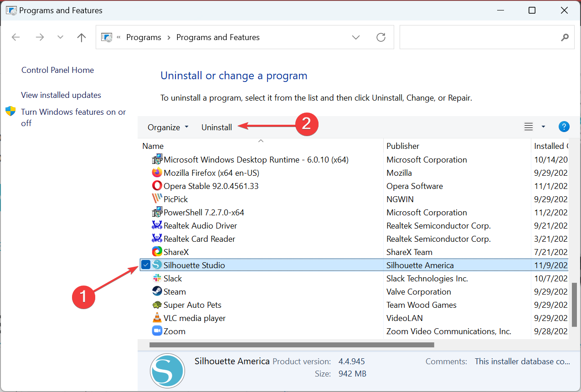Click the vertical scrollbar thumb
This screenshot has width=581, height=392.
575,305
